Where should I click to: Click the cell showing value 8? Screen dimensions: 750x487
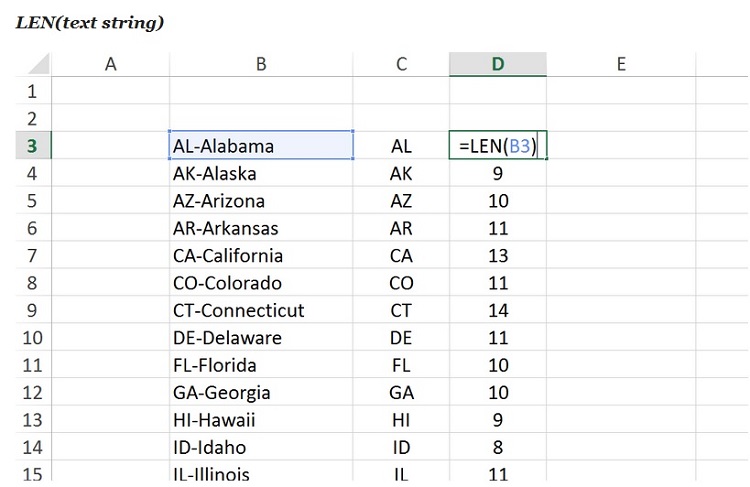point(498,448)
